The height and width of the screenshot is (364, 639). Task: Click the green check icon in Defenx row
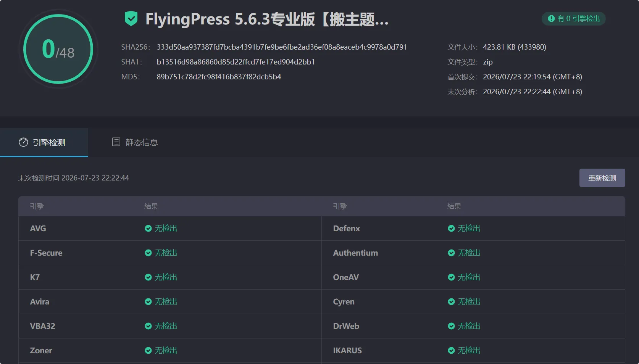[x=451, y=229]
